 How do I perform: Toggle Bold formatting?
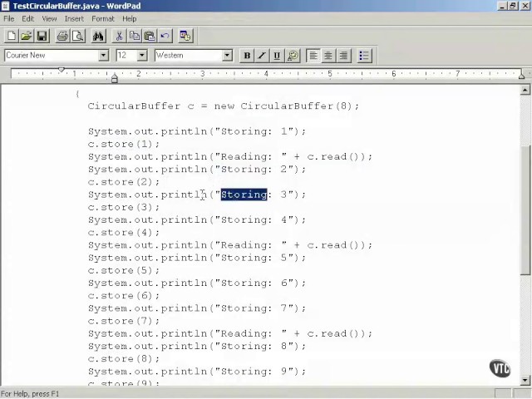247,56
